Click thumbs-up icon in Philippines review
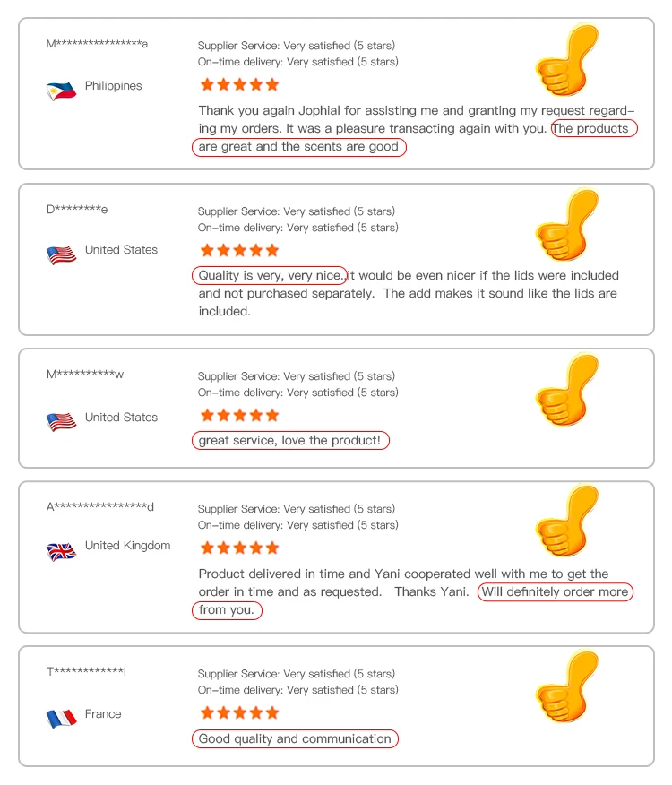Viewport: 672px width, 785px height. 567,59
